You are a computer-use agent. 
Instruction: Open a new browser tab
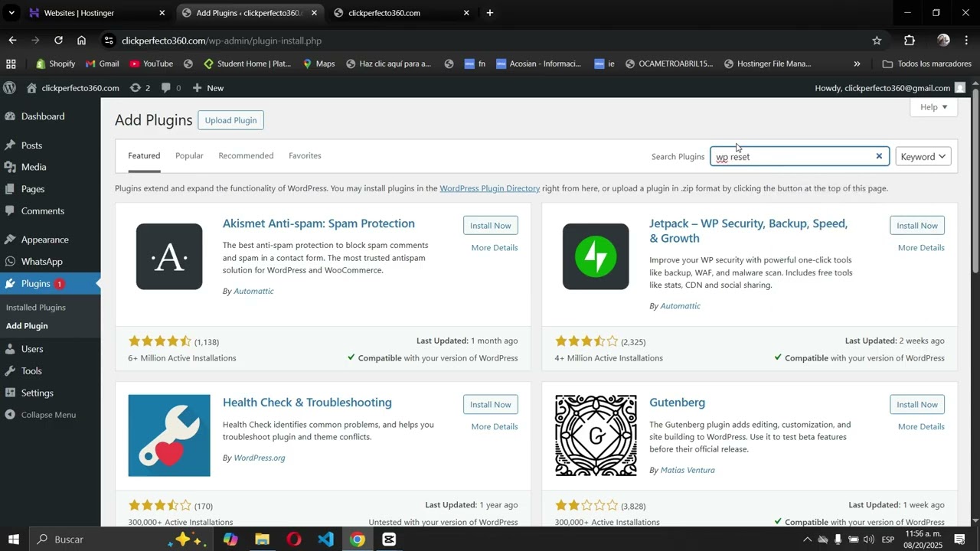click(490, 13)
